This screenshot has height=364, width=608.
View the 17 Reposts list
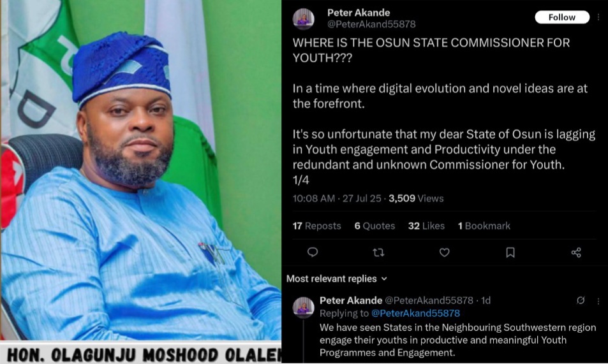[317, 226]
